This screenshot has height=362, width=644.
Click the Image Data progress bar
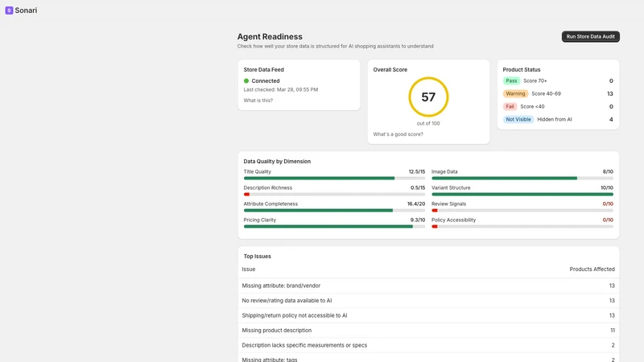522,178
